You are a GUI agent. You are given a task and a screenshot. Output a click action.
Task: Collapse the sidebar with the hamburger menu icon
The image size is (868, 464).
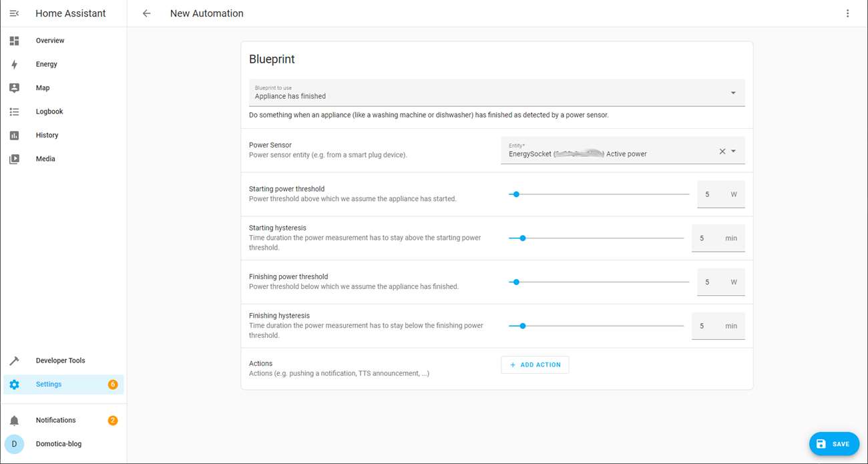[x=14, y=13]
